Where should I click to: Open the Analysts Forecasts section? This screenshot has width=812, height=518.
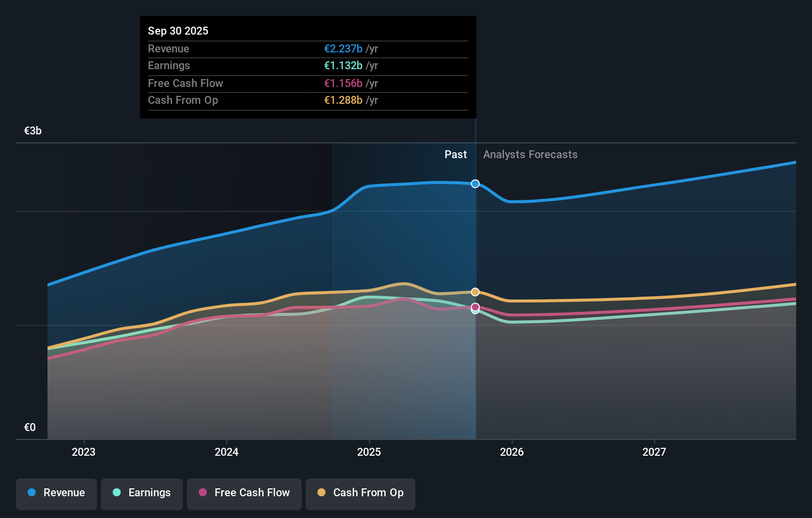[x=530, y=154]
